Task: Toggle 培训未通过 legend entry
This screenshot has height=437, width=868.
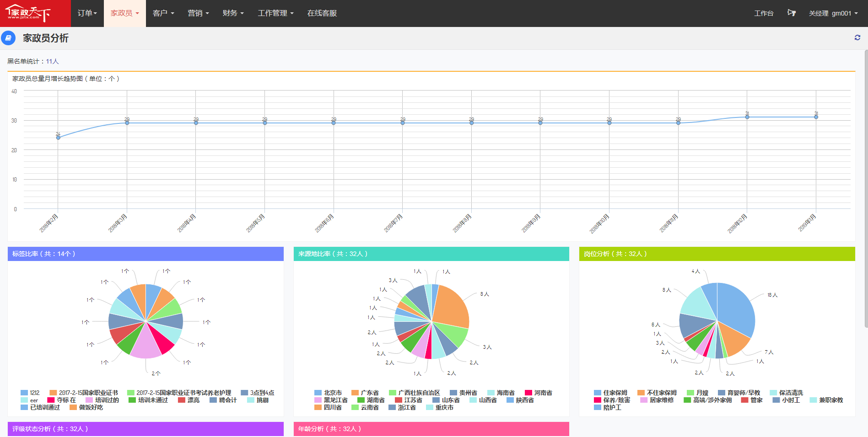Action: click(148, 400)
